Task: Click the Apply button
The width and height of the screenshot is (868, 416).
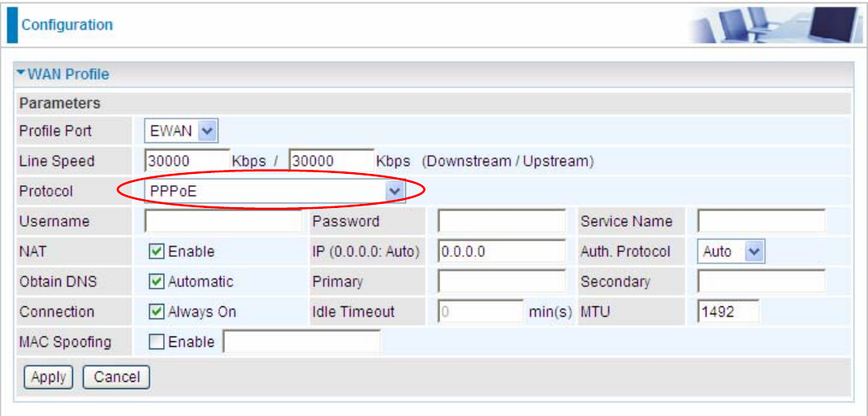Action: [x=49, y=378]
